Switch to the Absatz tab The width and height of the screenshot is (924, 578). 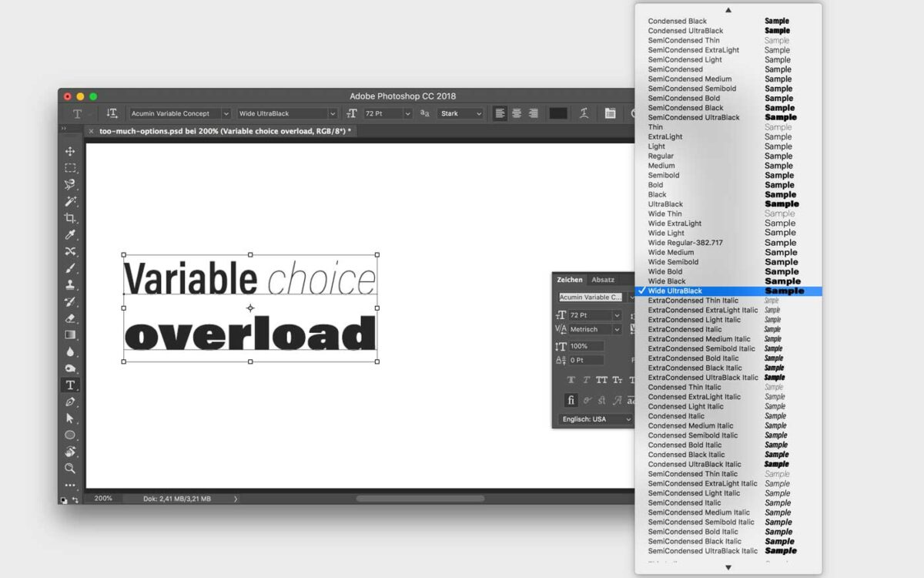603,280
